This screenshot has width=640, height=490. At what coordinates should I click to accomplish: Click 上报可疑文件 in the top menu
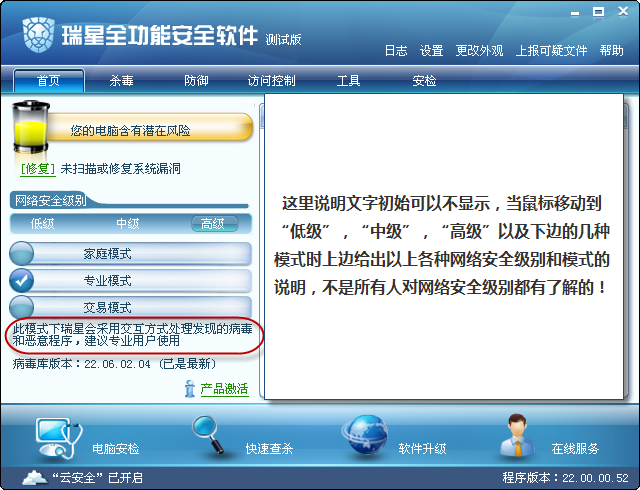(x=551, y=51)
